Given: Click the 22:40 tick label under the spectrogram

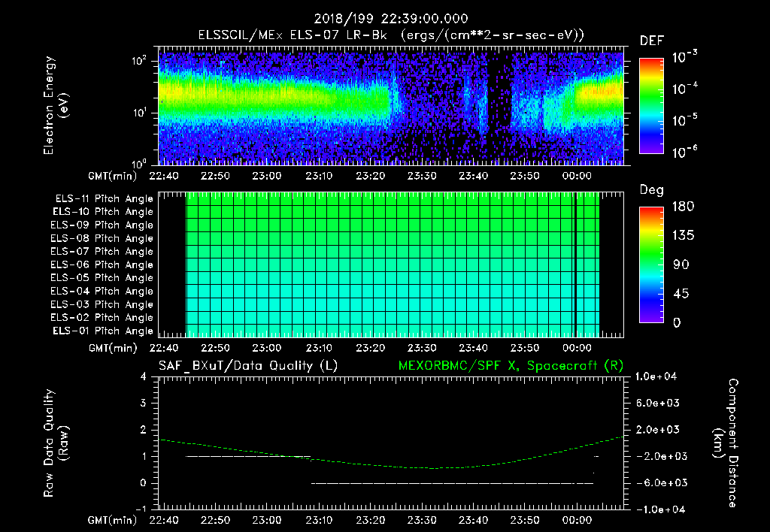Looking at the screenshot, I should point(164,176).
